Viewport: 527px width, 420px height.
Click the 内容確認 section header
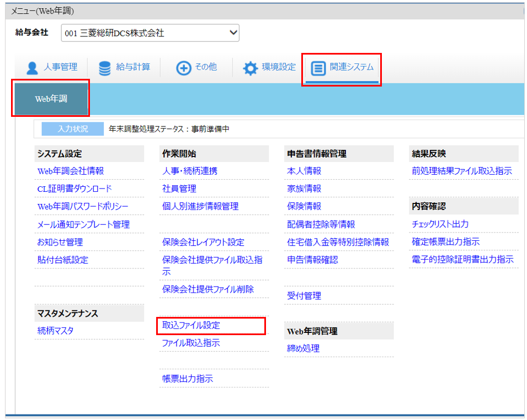click(464, 206)
